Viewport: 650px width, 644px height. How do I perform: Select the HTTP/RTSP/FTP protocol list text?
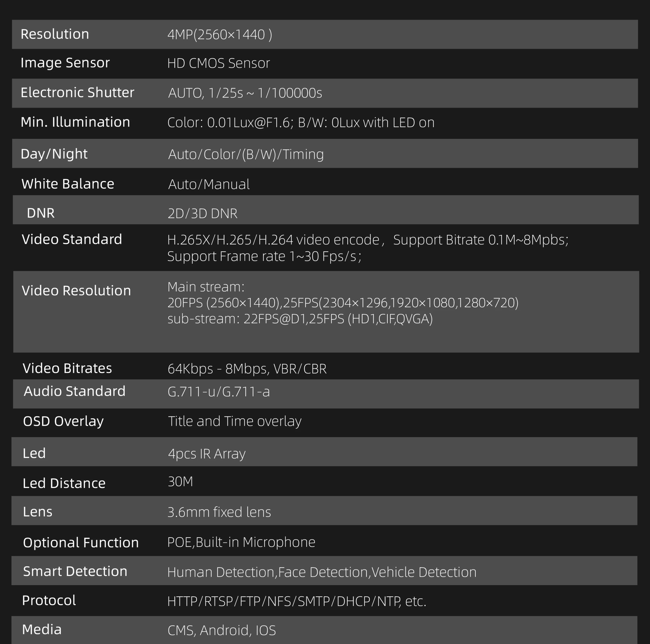[297, 602]
